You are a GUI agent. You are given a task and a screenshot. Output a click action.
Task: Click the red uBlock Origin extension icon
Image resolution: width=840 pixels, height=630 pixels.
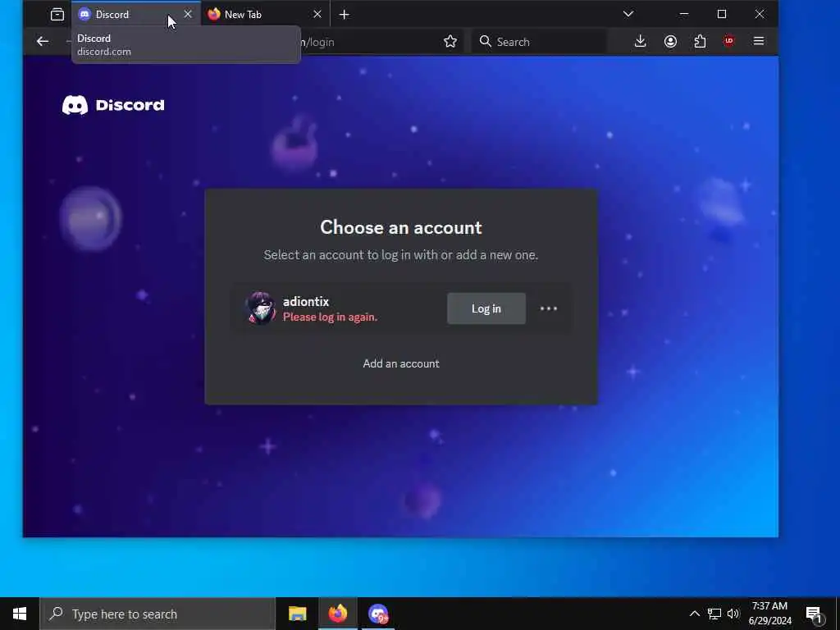(x=728, y=41)
